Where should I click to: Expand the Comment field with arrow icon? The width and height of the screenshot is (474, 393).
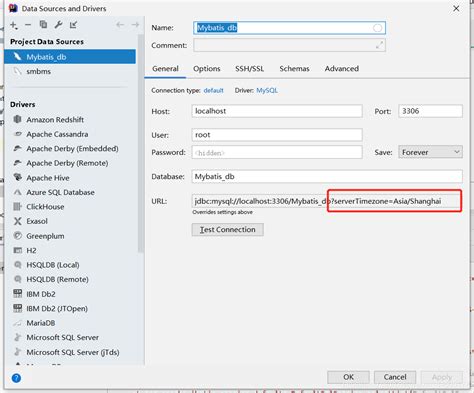tap(379, 45)
